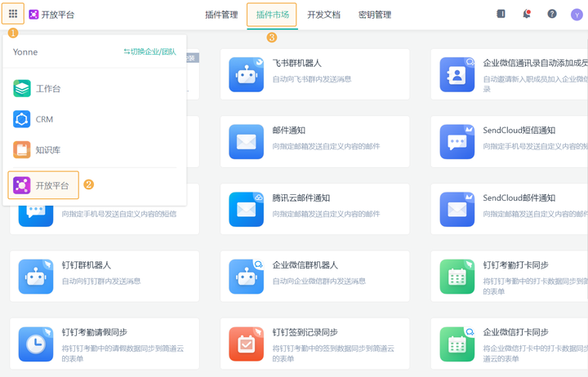Open the 钉钉签到记录同步 plugin title

click(305, 332)
